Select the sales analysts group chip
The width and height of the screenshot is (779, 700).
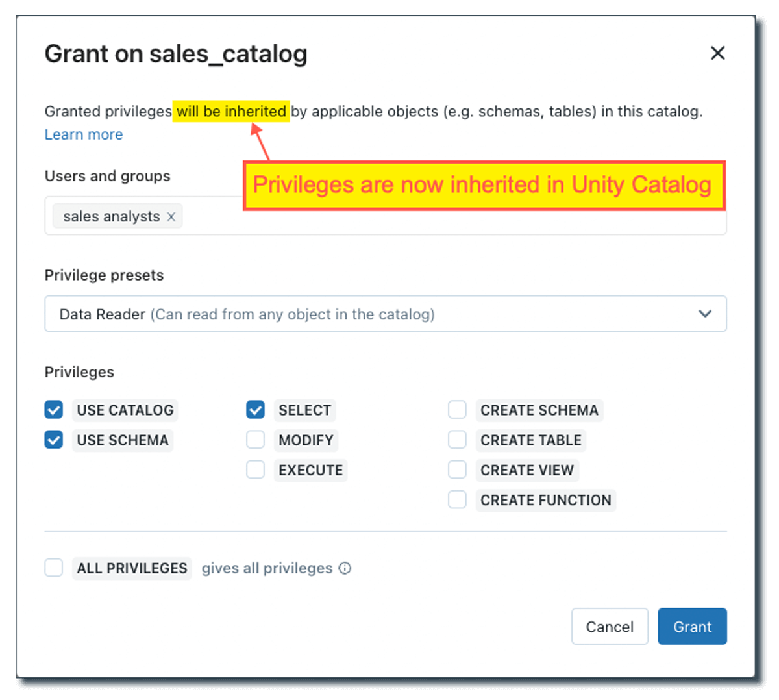pyautogui.click(x=111, y=217)
